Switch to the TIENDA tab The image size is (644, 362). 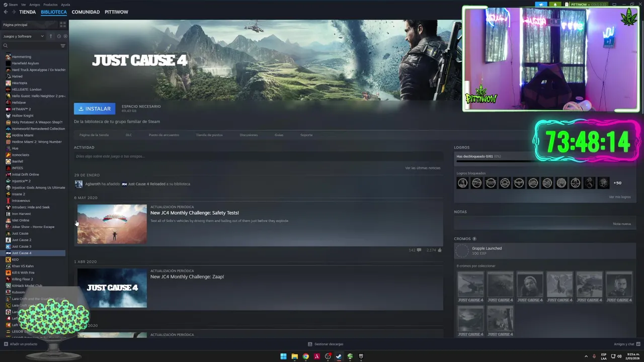(x=28, y=12)
